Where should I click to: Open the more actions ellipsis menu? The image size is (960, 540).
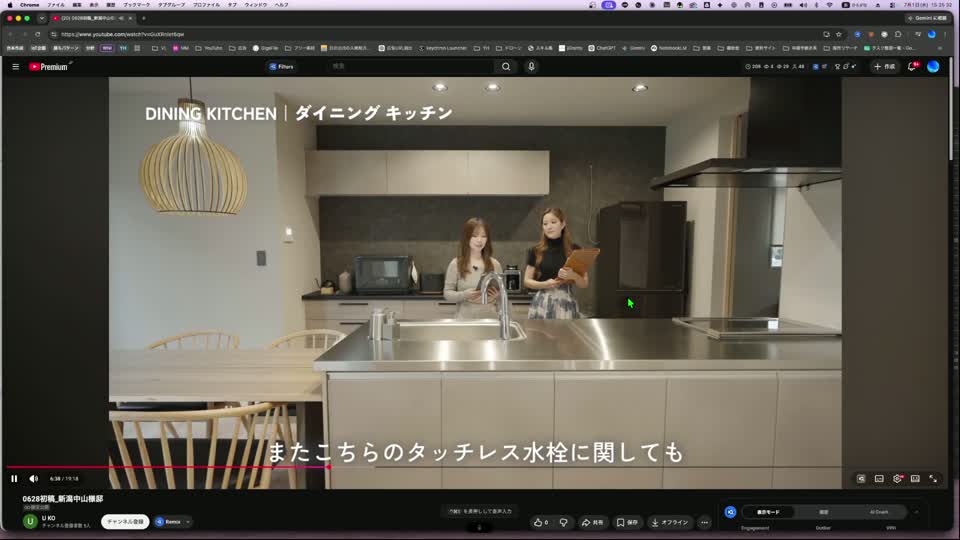[x=705, y=522]
